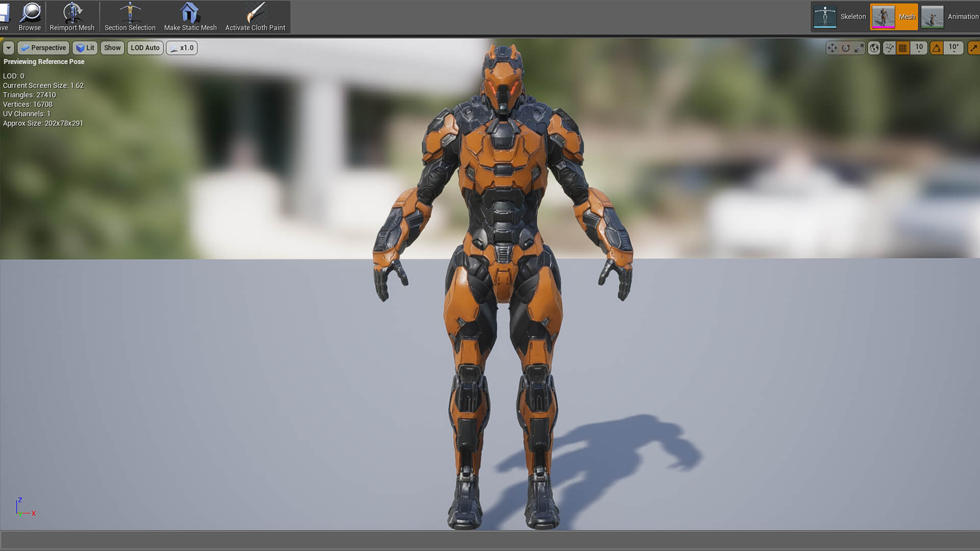Open the rotation snap 10° dropdown
980x551 pixels.
click(953, 48)
